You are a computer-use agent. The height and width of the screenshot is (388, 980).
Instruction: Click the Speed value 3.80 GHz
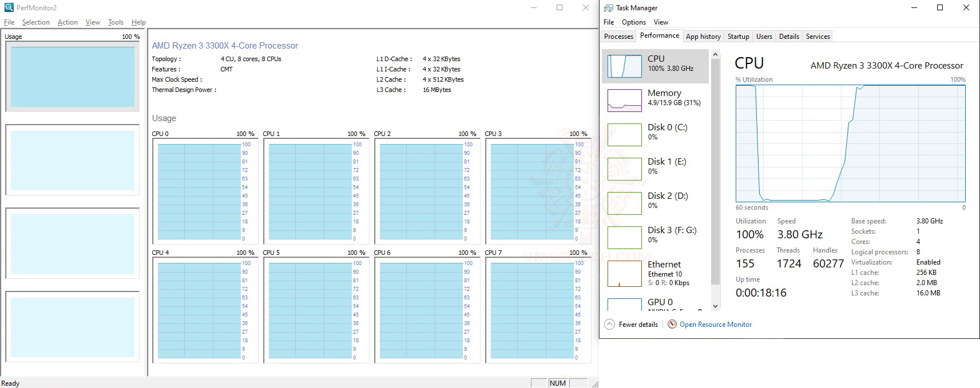[800, 234]
